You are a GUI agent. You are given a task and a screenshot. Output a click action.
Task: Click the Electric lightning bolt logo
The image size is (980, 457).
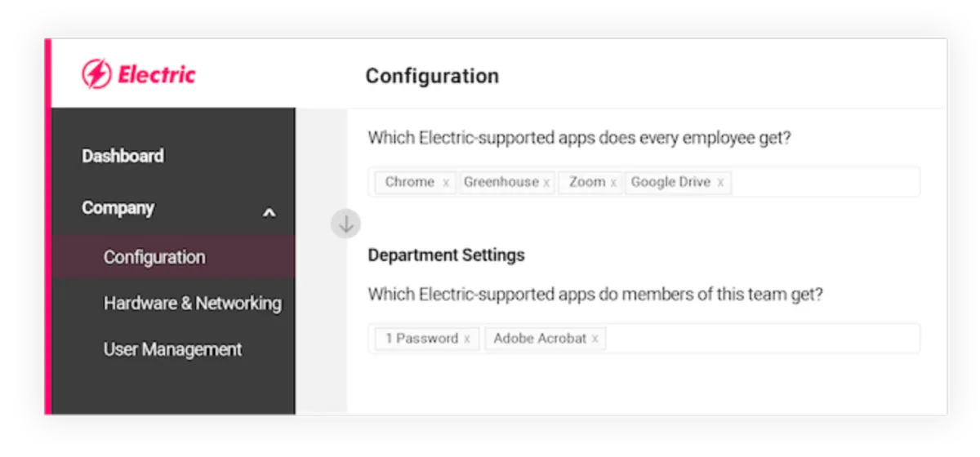[x=96, y=75]
